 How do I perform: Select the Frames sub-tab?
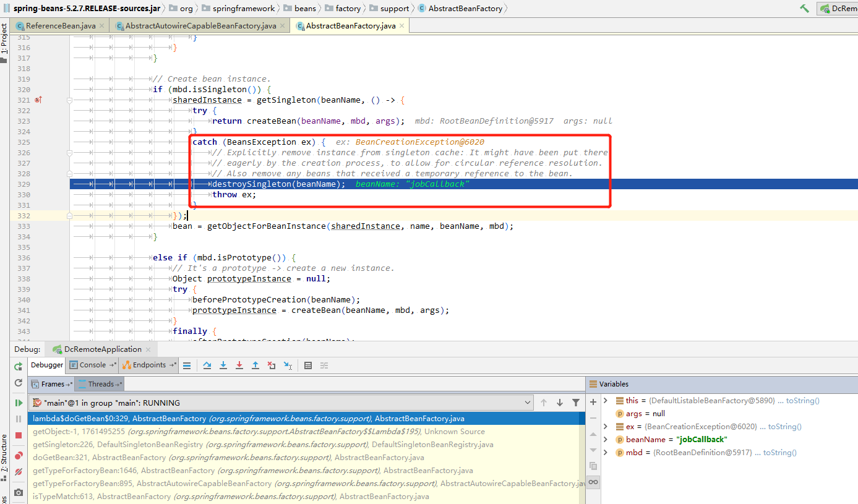[x=53, y=384]
